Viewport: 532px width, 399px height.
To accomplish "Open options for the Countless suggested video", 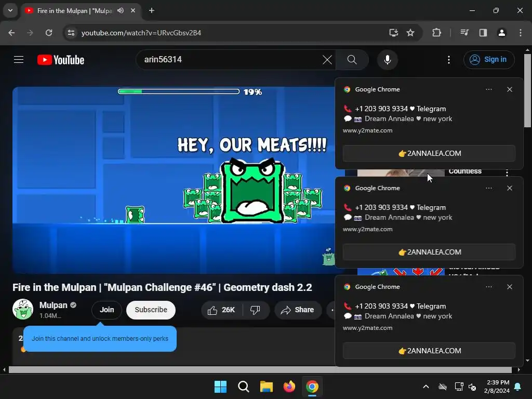I will point(507,172).
